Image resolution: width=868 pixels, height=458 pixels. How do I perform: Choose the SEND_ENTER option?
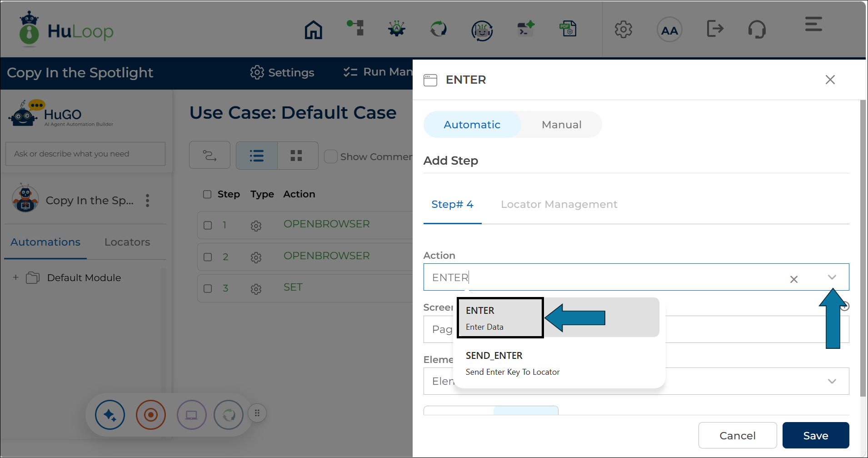coord(558,363)
